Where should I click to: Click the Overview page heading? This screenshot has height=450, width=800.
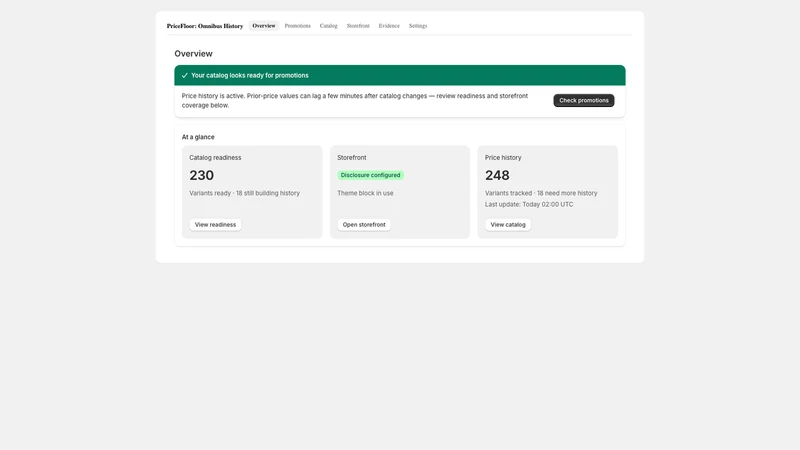(193, 54)
